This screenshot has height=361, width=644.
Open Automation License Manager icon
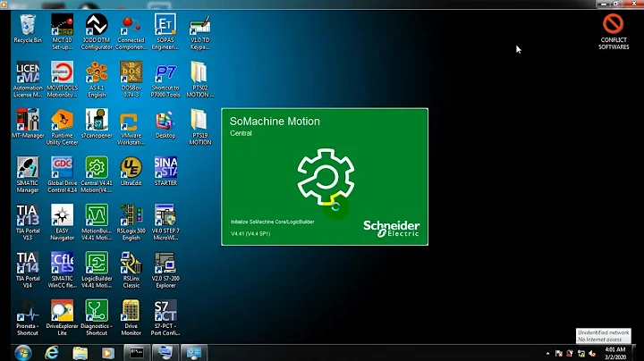coord(28,80)
